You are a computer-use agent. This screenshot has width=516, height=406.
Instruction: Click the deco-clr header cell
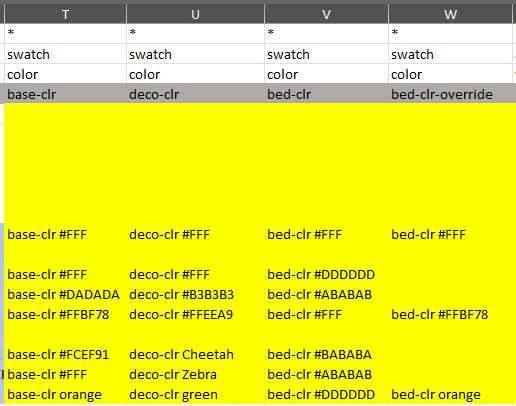(x=195, y=94)
